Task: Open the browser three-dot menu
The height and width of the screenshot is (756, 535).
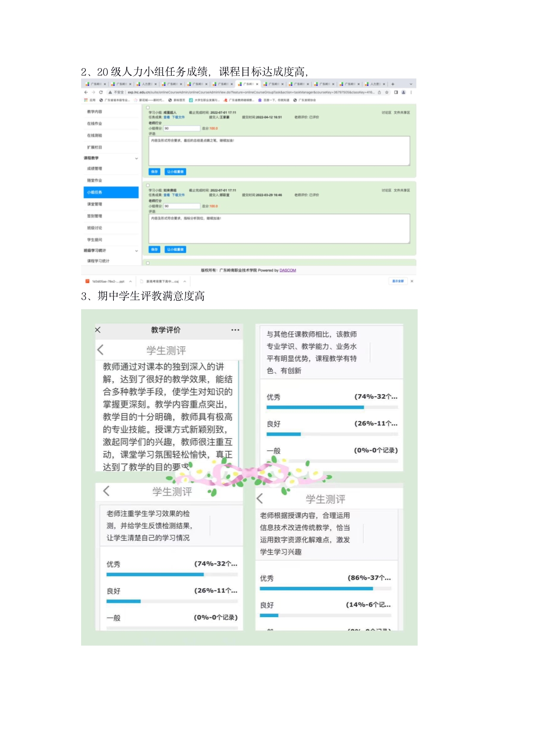Action: pos(411,92)
